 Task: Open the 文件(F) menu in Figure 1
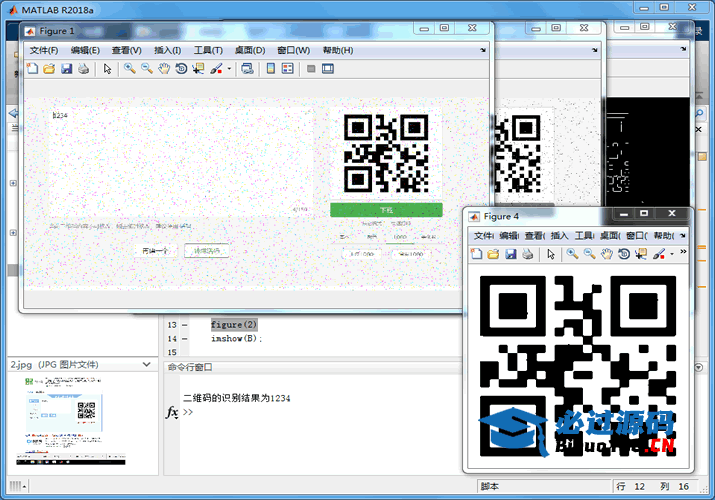43,50
